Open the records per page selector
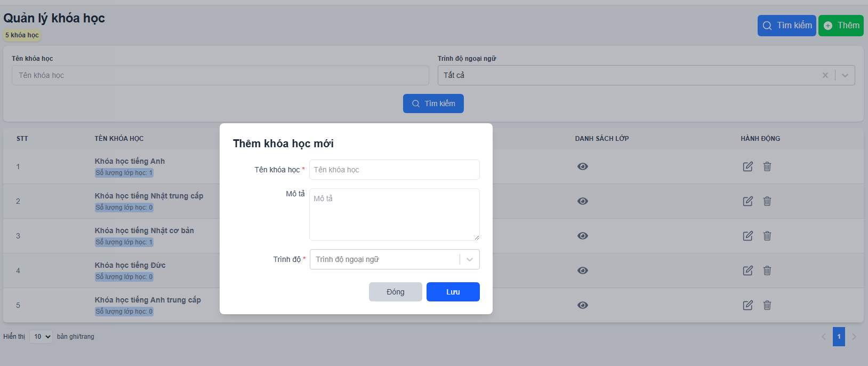 coord(41,337)
